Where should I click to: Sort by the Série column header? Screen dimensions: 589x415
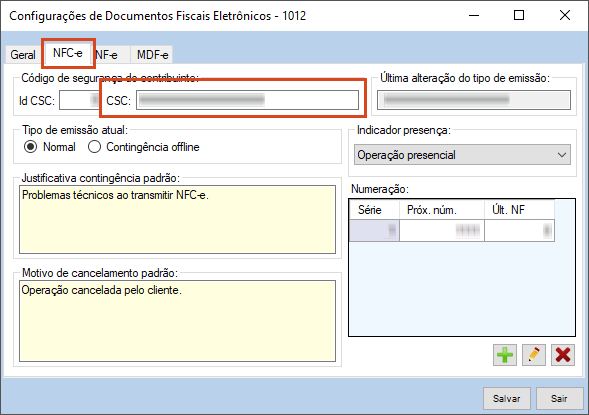[x=374, y=210]
